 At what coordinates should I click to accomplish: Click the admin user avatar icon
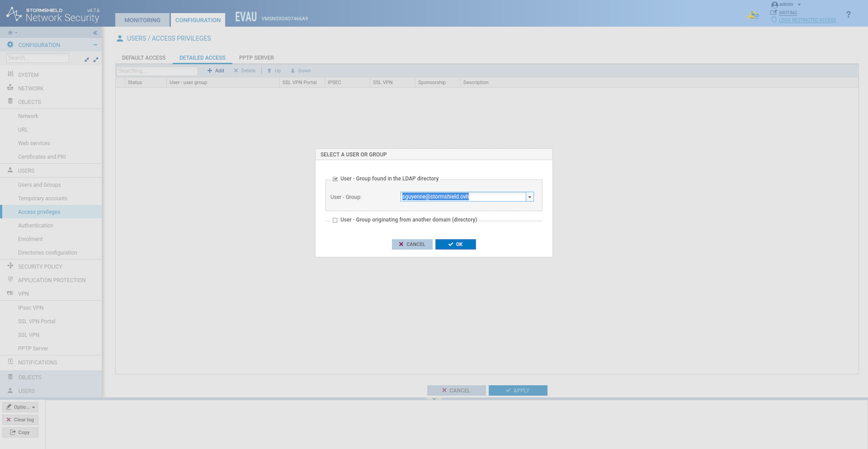pos(774,4)
